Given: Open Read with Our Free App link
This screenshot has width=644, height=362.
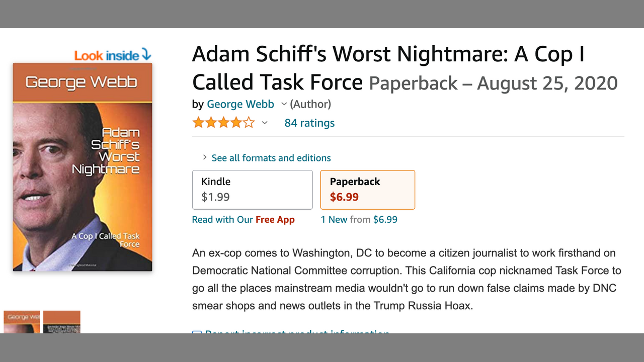Looking at the screenshot, I should click(x=244, y=220).
